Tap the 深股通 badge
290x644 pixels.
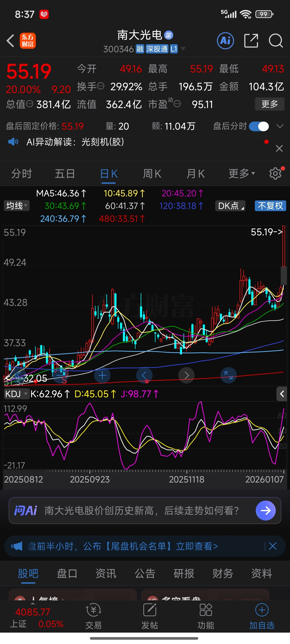click(157, 49)
